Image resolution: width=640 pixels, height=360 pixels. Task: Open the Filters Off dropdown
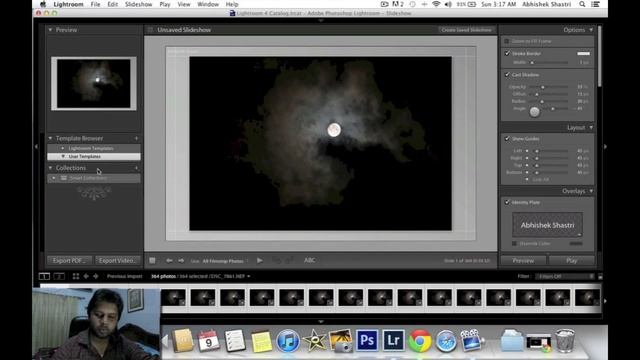[565, 276]
